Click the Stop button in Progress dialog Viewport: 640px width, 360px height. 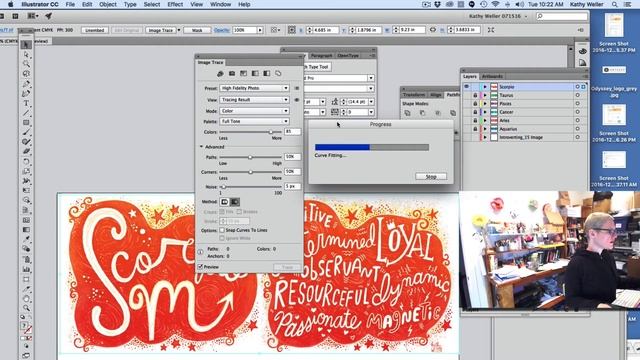431,177
